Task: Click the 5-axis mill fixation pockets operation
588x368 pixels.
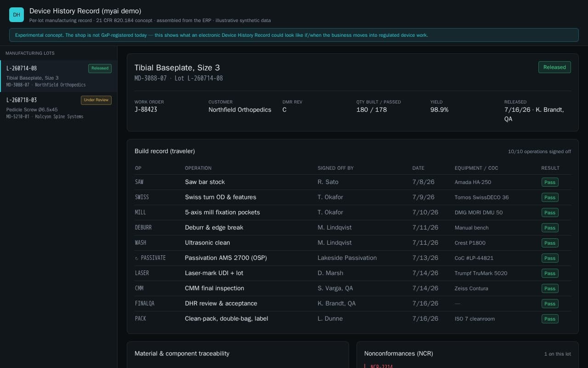Action: (x=222, y=212)
